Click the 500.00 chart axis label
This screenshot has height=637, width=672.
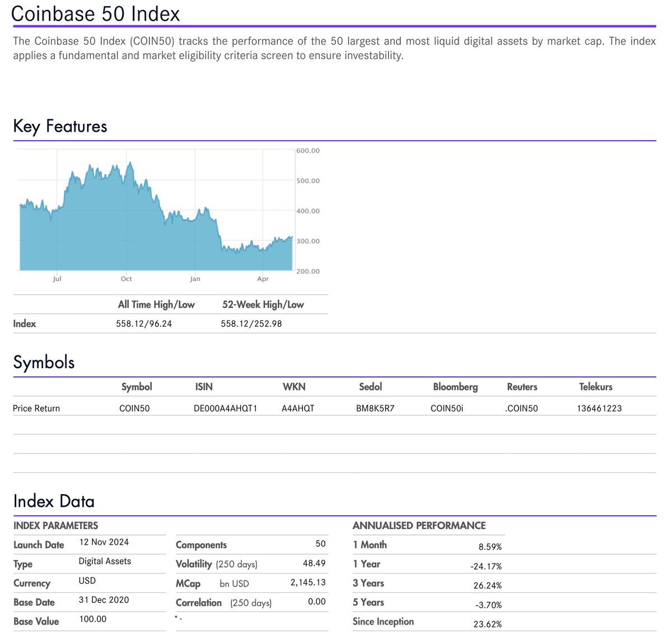(x=308, y=181)
